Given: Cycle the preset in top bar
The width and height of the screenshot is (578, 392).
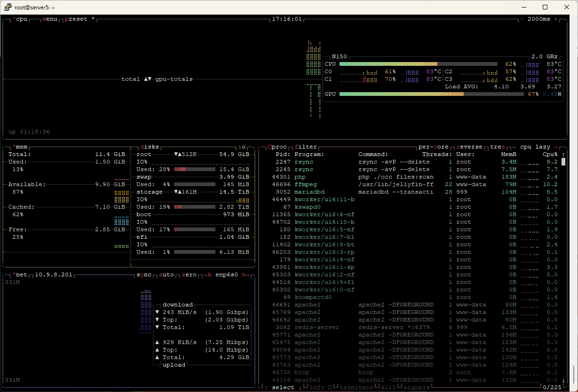Looking at the screenshot, I should coord(78,19).
